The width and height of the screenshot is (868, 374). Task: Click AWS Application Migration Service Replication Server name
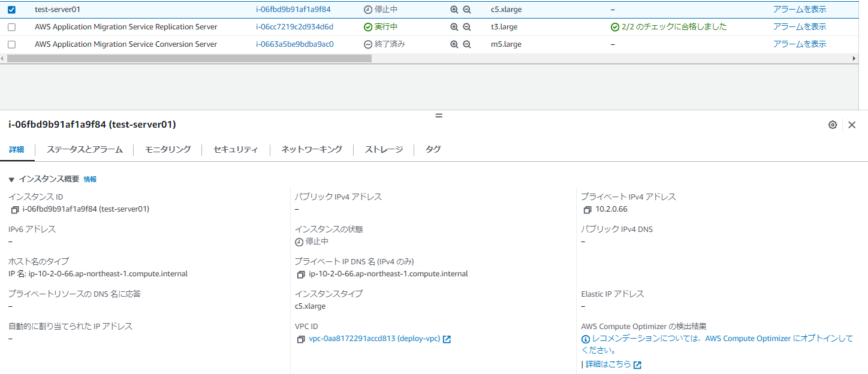click(x=126, y=27)
